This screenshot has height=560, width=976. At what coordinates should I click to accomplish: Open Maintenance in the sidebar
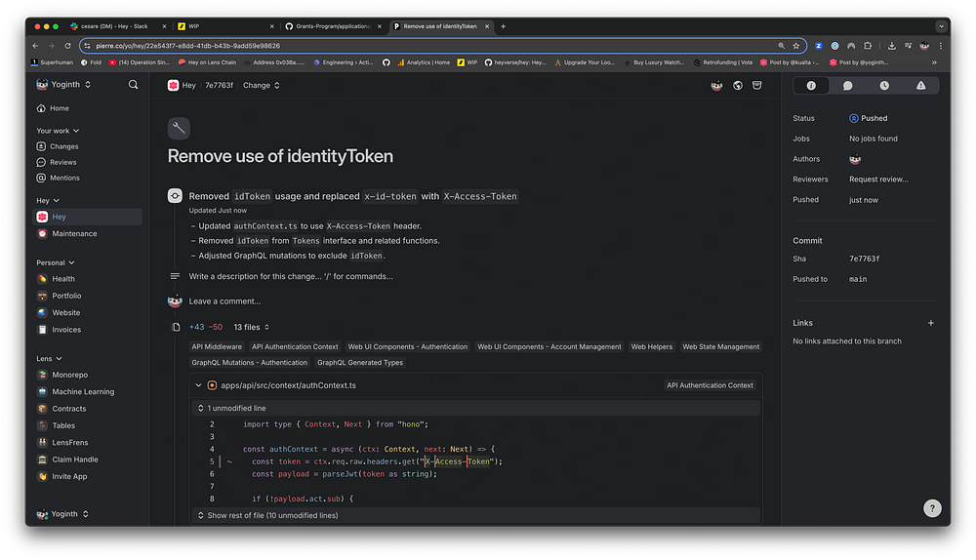point(74,234)
